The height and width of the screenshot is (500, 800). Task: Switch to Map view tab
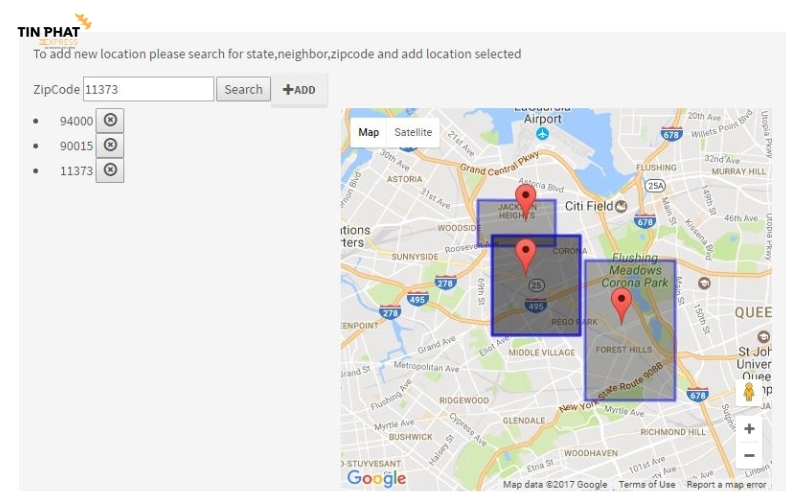(x=368, y=132)
